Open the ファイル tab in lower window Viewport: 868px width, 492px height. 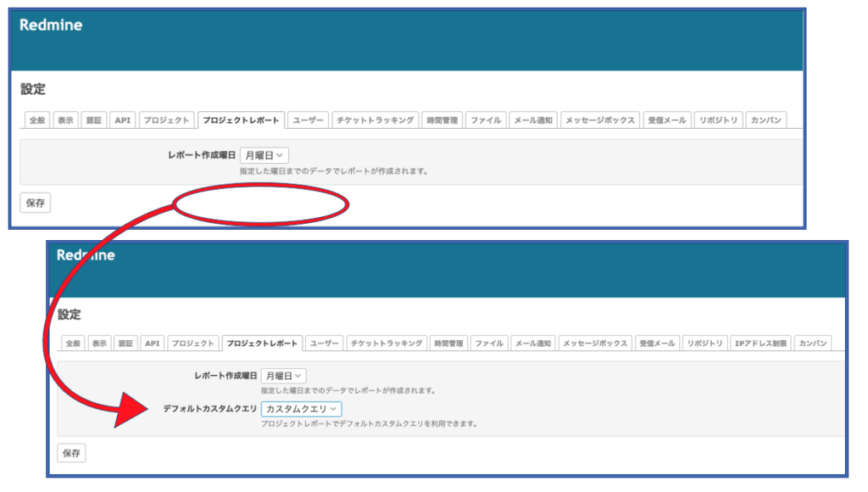(x=489, y=344)
